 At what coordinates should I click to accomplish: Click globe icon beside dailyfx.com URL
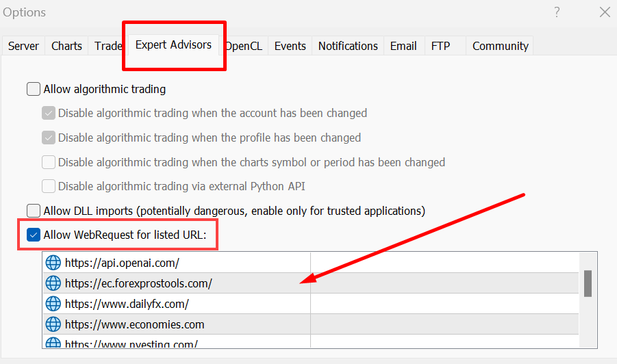click(x=53, y=304)
